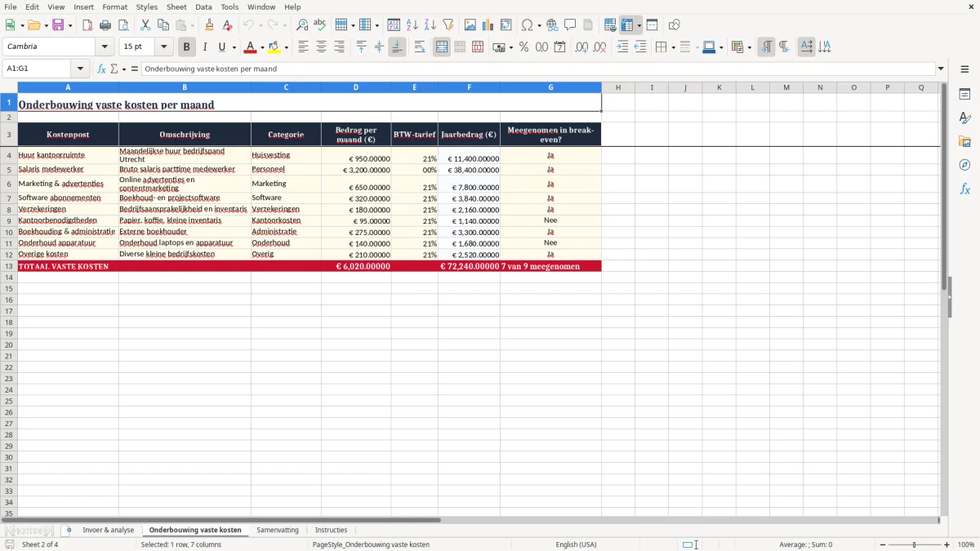Click the yellow Background Color swatch

point(274,47)
